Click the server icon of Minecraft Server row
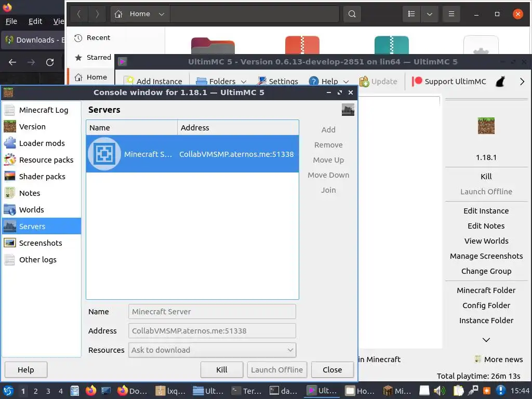The height and width of the screenshot is (399, 532). pos(104,154)
